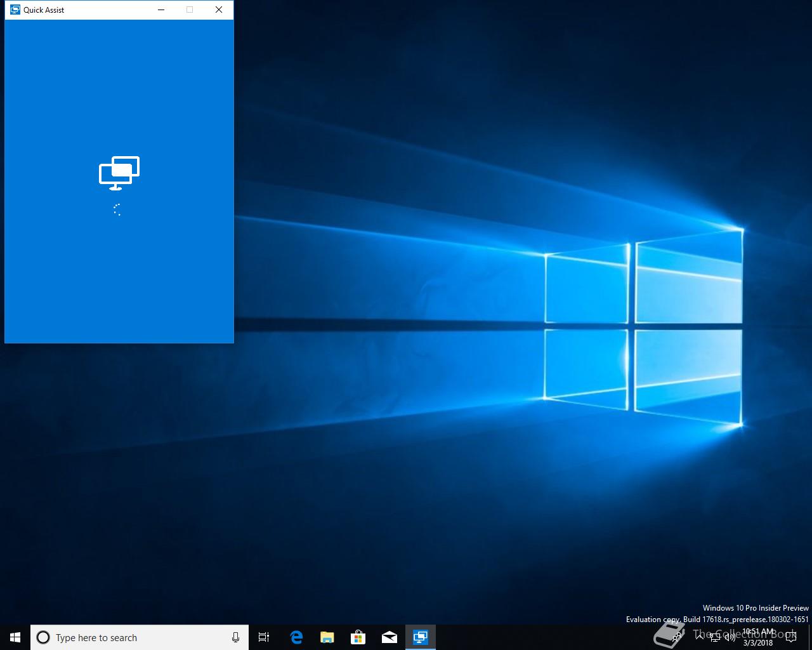Open File Explorer from the taskbar

327,637
